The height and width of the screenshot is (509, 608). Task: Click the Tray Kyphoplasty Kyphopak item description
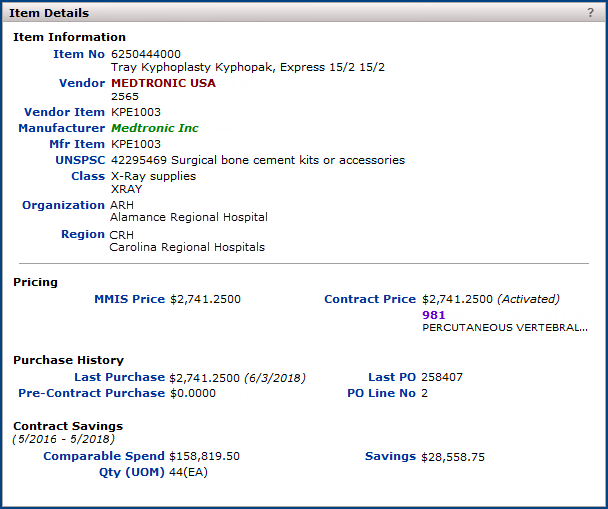coord(248,67)
